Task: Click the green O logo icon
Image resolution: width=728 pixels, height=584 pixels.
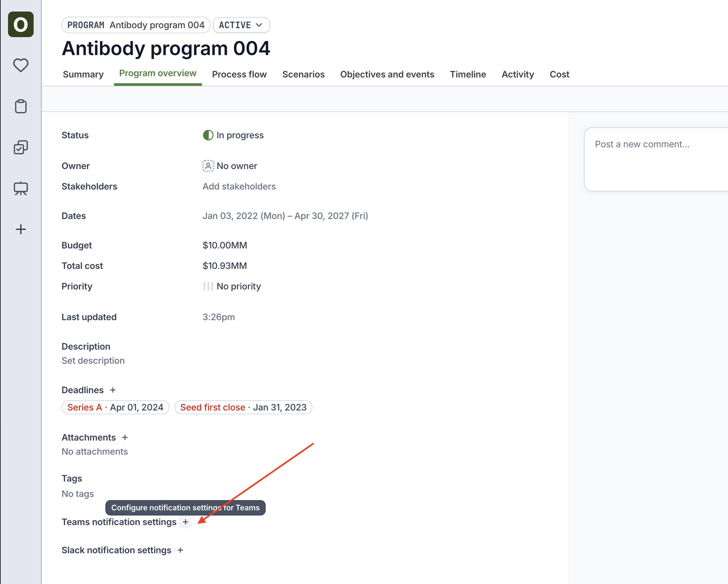Action: (x=21, y=24)
